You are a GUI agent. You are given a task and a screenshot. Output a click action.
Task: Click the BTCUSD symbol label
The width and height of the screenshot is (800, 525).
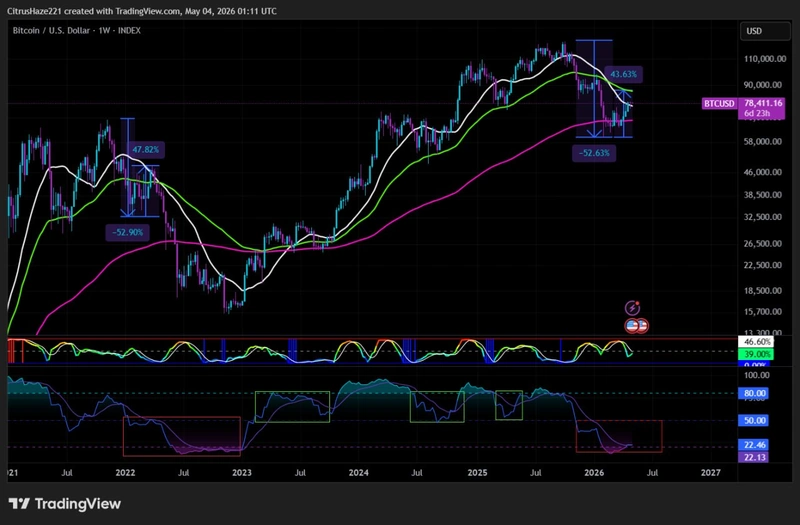click(x=719, y=104)
